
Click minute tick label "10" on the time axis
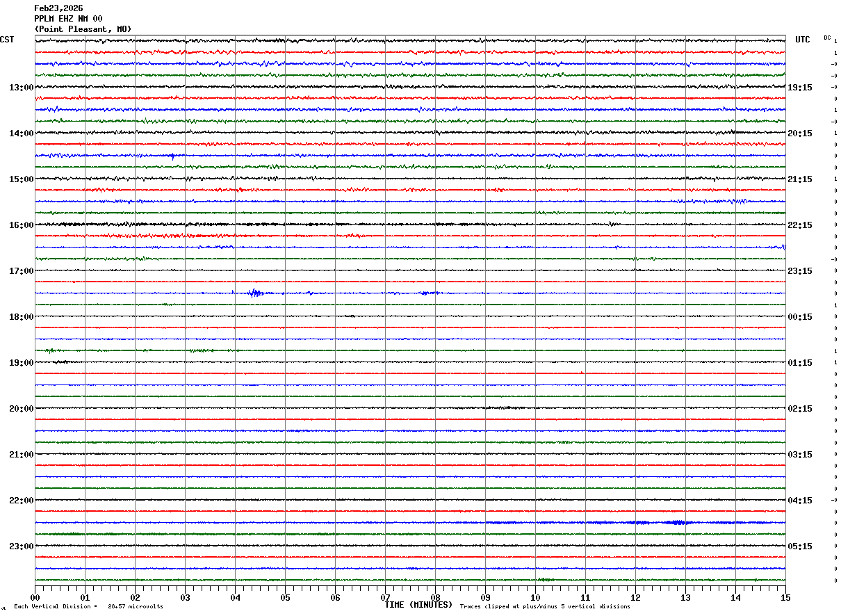pos(536,597)
